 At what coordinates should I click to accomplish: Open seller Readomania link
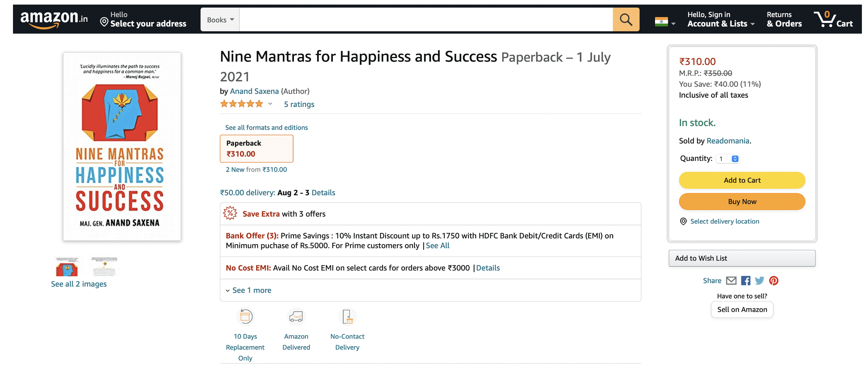[728, 141]
